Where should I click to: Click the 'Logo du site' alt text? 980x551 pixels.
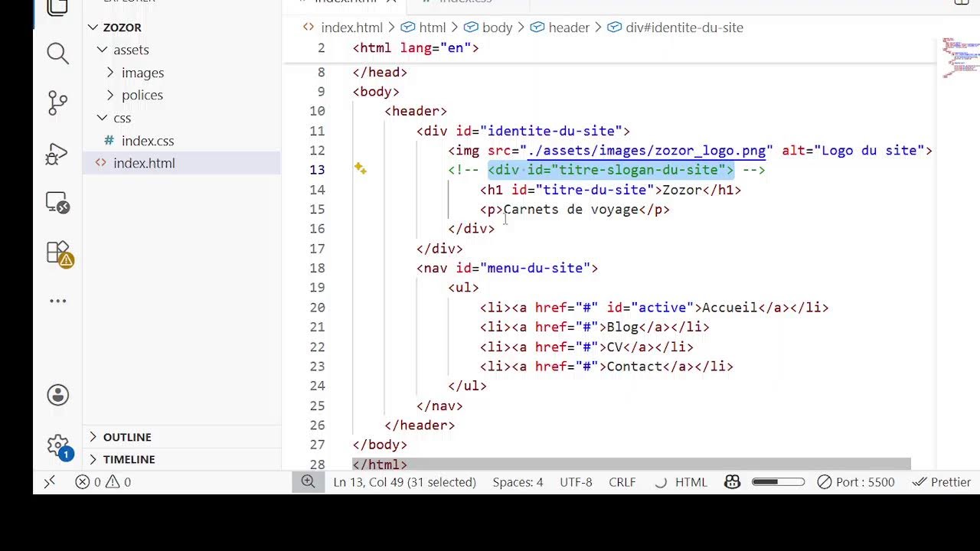pos(869,151)
